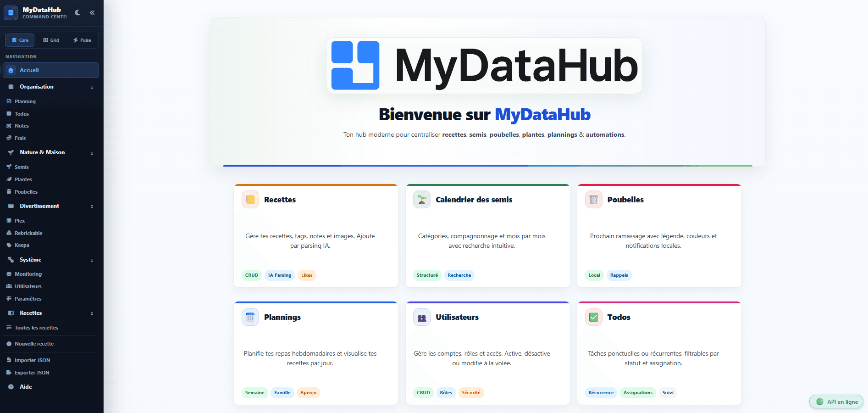Click the Plannings card calendar icon
Viewport: 868px width, 413px height.
[x=250, y=317]
